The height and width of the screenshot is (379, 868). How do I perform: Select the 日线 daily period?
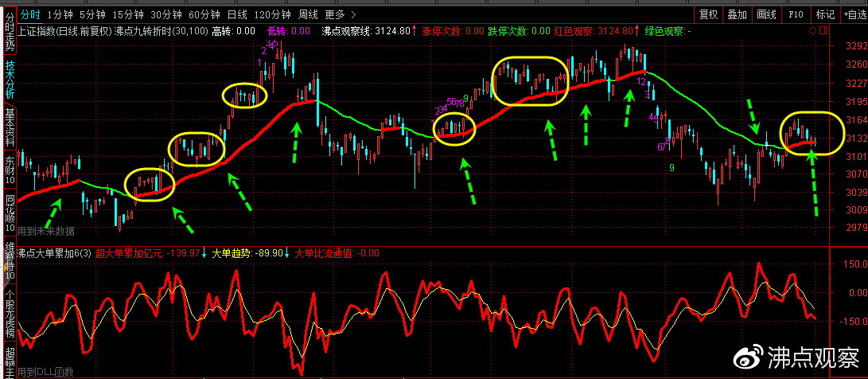click(x=237, y=14)
